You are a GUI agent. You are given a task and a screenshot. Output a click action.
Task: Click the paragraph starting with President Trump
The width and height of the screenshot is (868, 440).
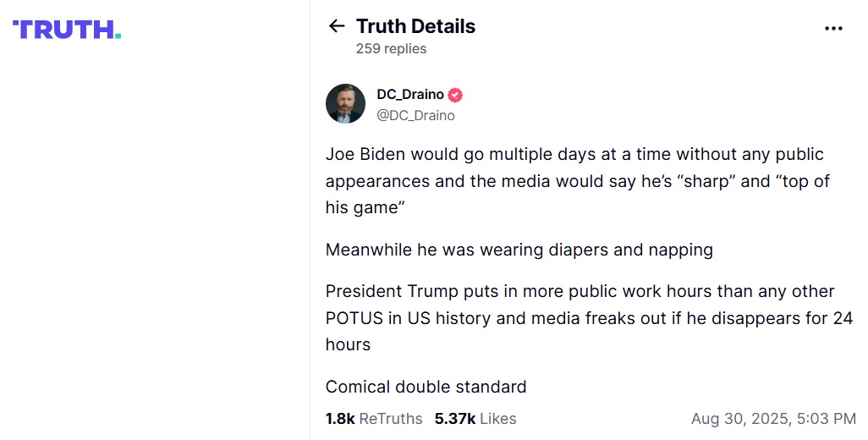click(x=589, y=318)
